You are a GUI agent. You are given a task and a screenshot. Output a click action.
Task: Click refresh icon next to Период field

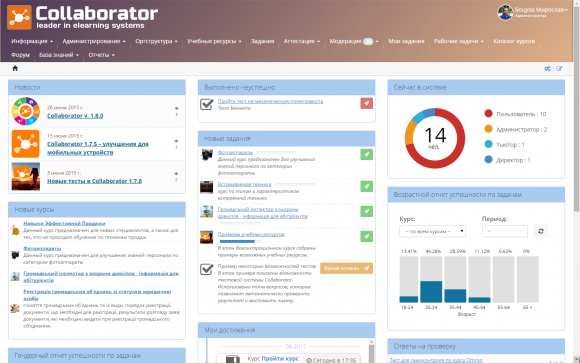(x=541, y=231)
